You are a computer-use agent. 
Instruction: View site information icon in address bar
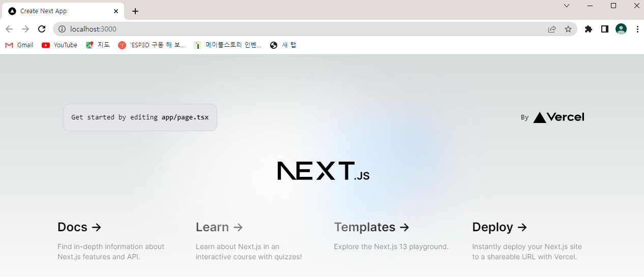coord(62,29)
